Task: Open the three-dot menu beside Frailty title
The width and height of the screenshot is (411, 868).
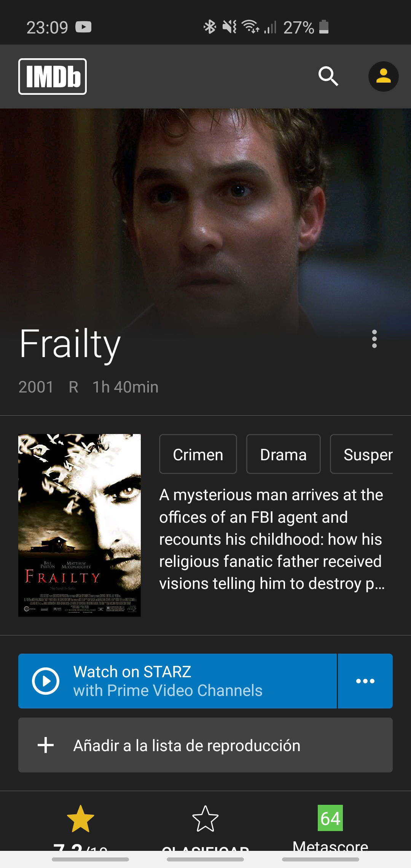Action: click(x=374, y=339)
